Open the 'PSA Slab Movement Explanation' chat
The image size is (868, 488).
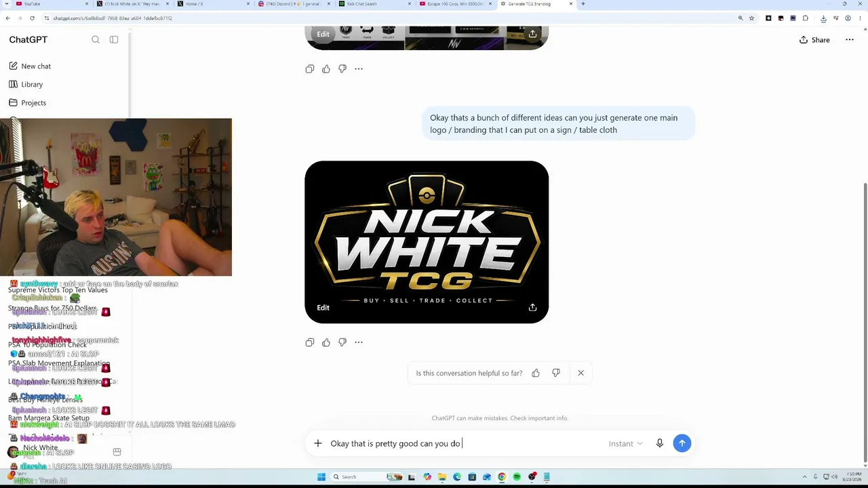[x=59, y=363]
